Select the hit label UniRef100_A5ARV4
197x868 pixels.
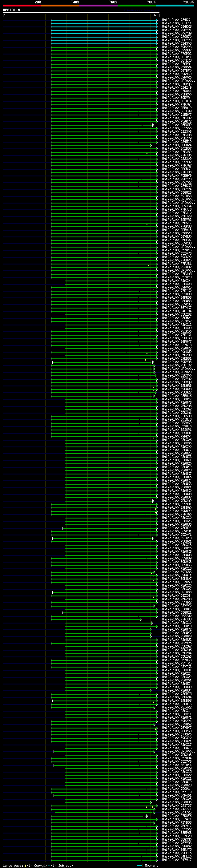(x=177, y=67)
